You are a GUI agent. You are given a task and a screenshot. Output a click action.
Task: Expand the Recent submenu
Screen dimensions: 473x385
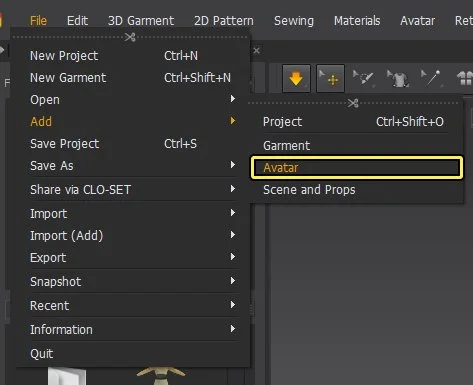pos(132,306)
